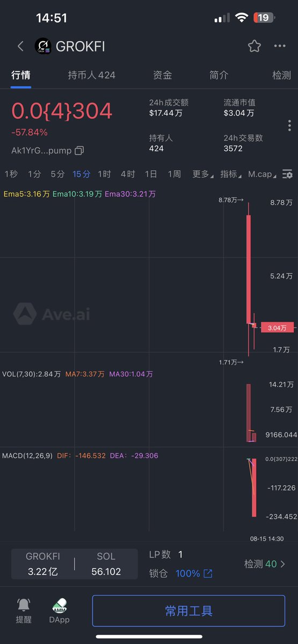Select the 1日 timeframe
The width and height of the screenshot is (298, 644).
[151, 174]
